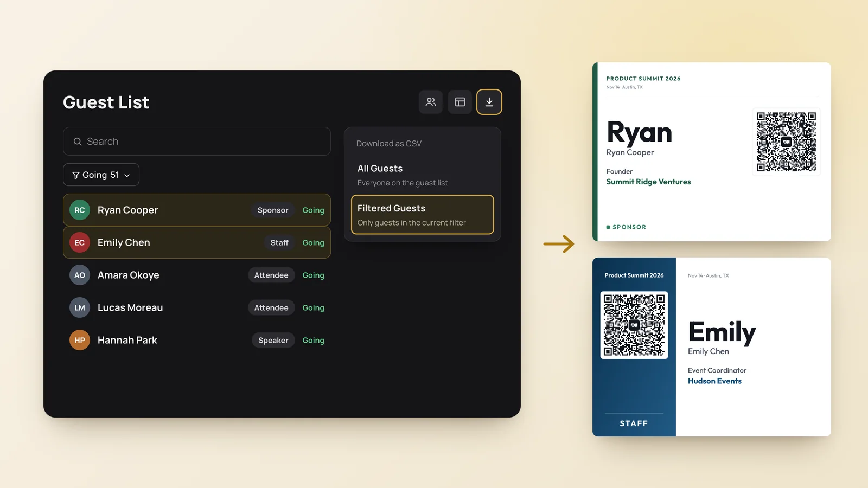This screenshot has height=488, width=868.
Task: Choose All Guests download option
Action: [423, 175]
